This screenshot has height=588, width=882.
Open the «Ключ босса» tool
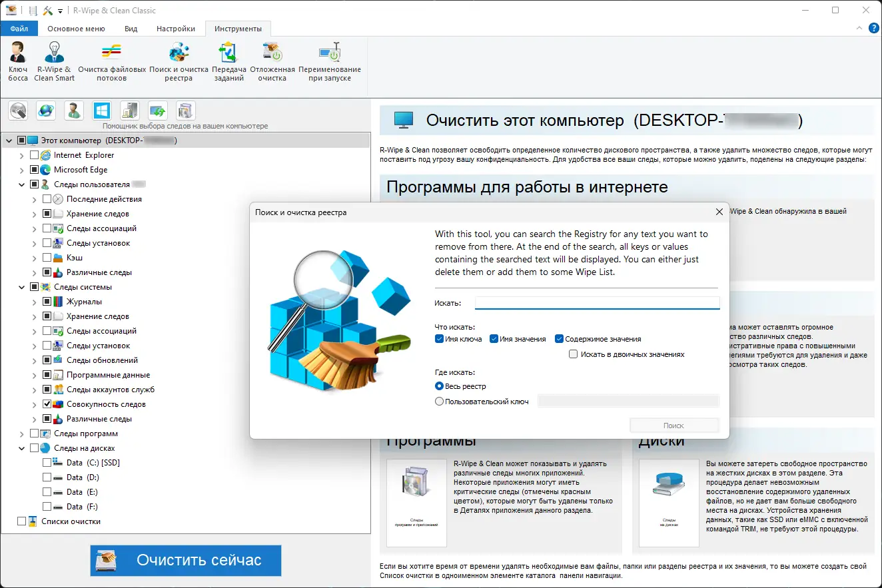click(17, 61)
